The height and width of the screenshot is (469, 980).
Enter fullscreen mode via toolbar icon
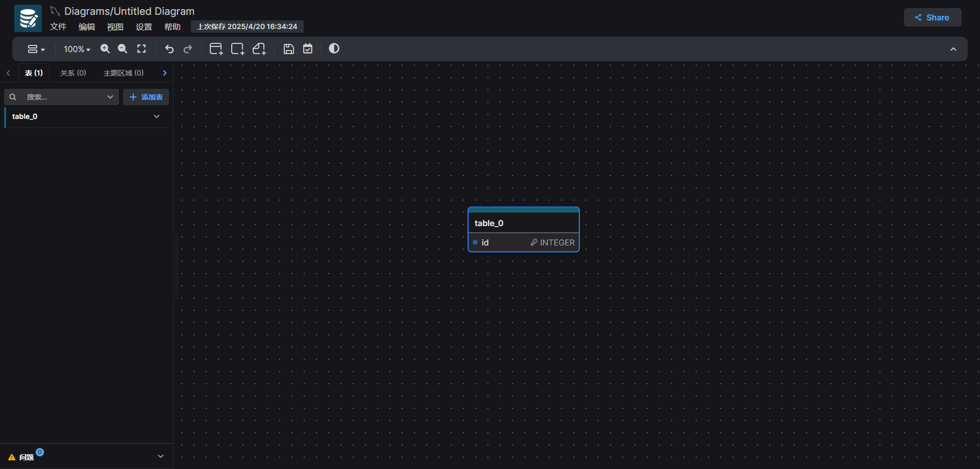click(x=141, y=49)
